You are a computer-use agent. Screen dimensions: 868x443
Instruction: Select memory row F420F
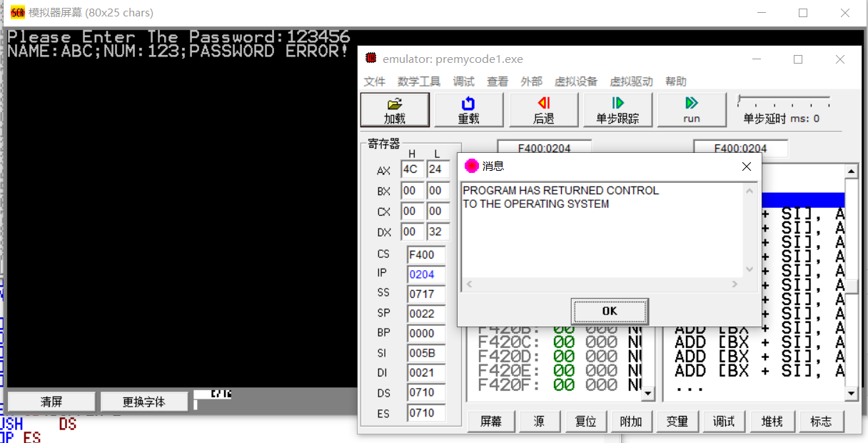[x=559, y=385]
